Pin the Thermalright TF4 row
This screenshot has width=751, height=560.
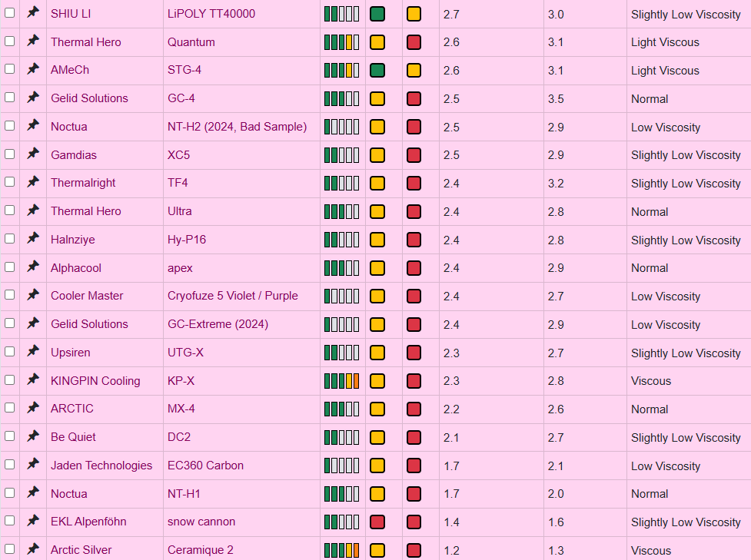click(x=32, y=182)
